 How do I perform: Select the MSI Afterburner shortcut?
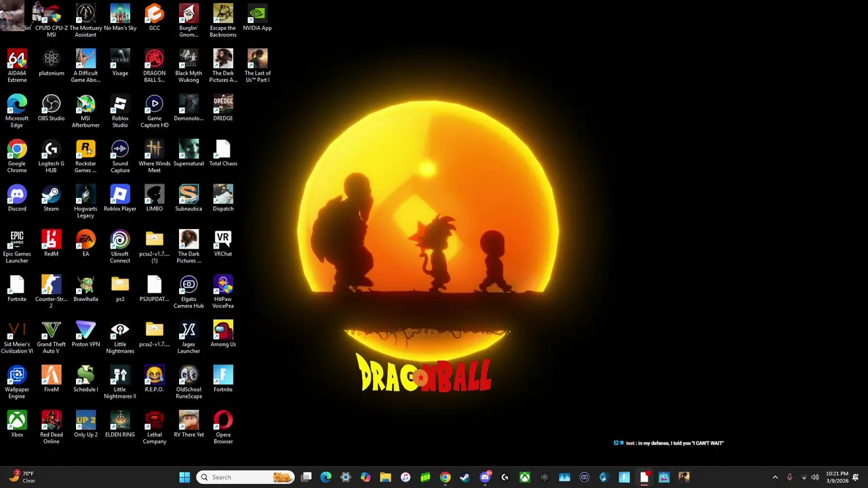tap(85, 111)
